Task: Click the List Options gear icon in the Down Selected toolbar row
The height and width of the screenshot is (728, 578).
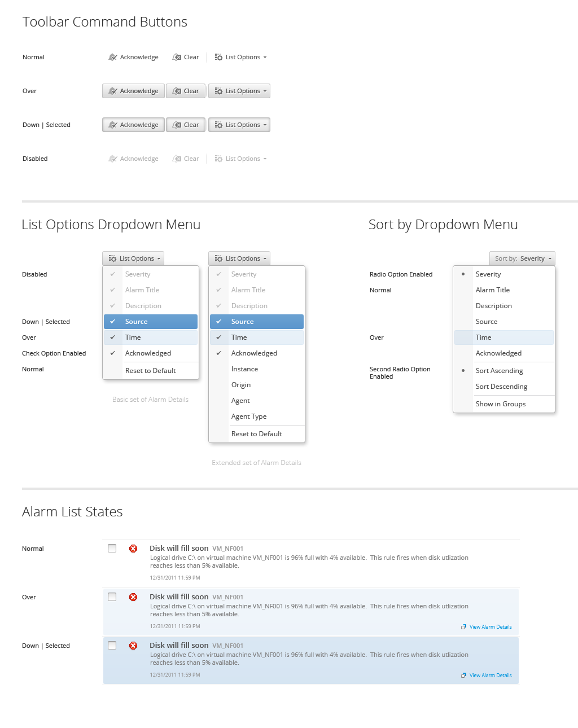Action: [x=218, y=125]
